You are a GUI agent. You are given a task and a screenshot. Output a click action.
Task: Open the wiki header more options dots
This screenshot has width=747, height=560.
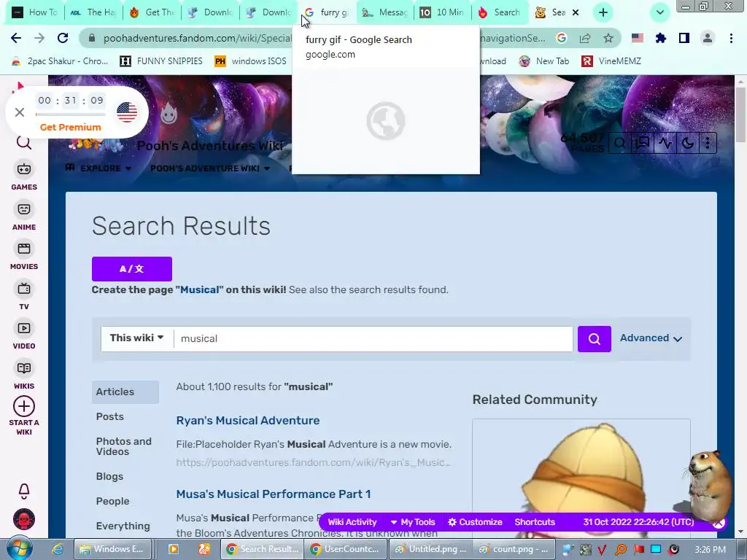click(708, 142)
